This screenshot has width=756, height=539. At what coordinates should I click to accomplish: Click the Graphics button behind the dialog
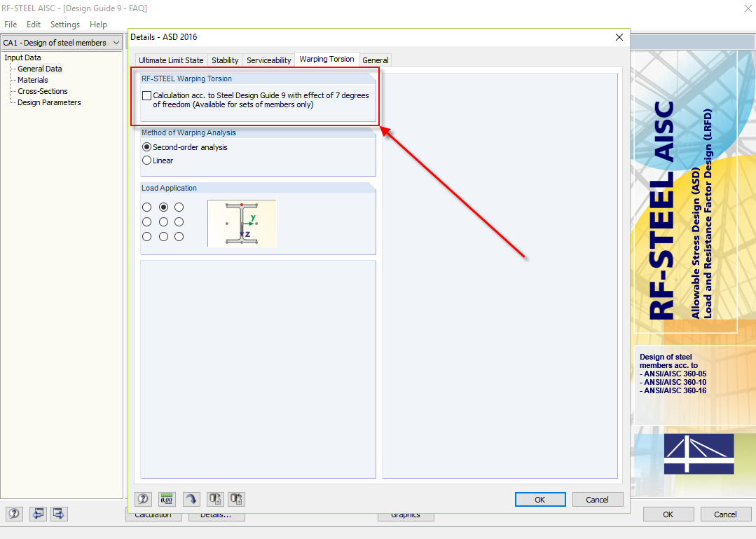point(406,517)
